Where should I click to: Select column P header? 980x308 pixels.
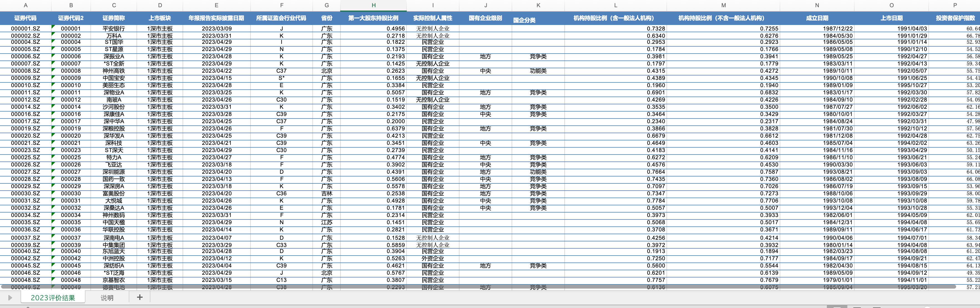(x=955, y=5)
